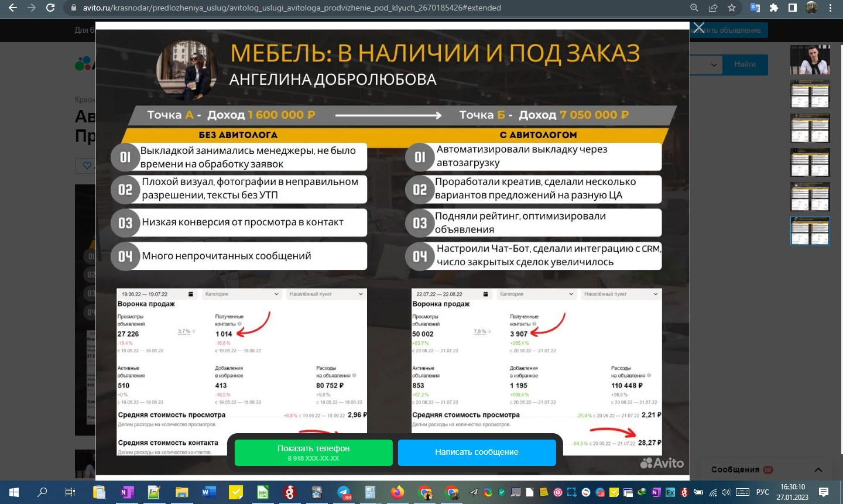Open the battery status indicator
The image size is (843, 504).
click(x=698, y=492)
